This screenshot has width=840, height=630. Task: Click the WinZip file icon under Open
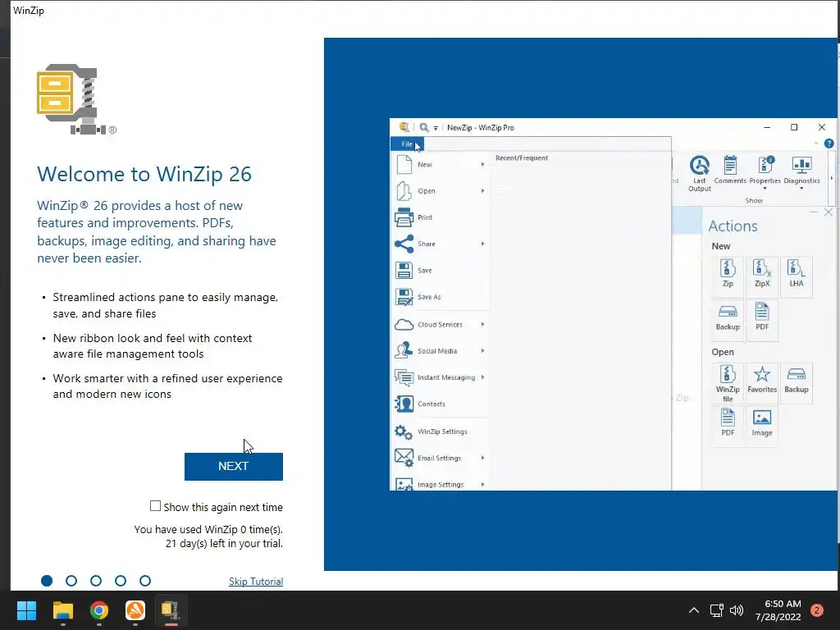tap(728, 374)
